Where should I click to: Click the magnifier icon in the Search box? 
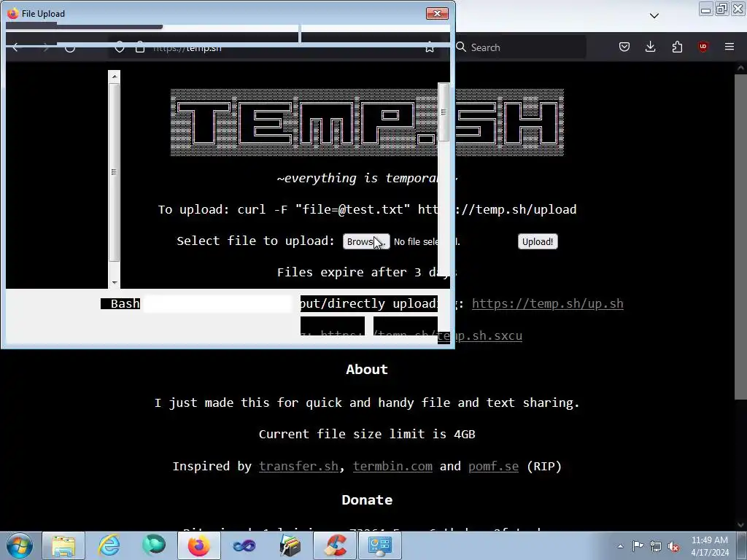(461, 47)
